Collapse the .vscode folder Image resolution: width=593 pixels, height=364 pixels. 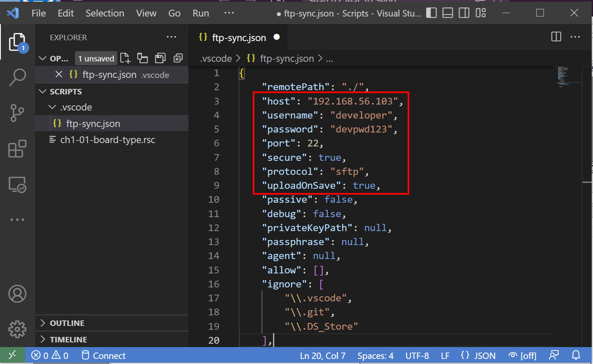[x=76, y=108]
